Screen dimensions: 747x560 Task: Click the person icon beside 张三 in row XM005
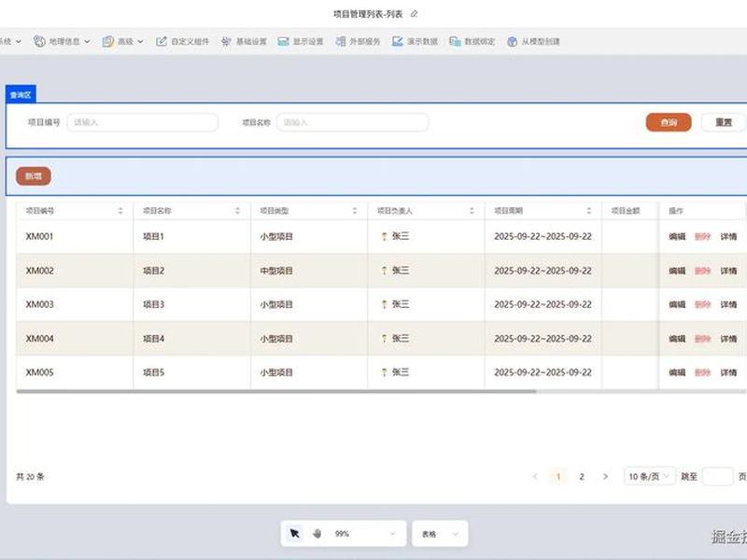pyautogui.click(x=384, y=372)
